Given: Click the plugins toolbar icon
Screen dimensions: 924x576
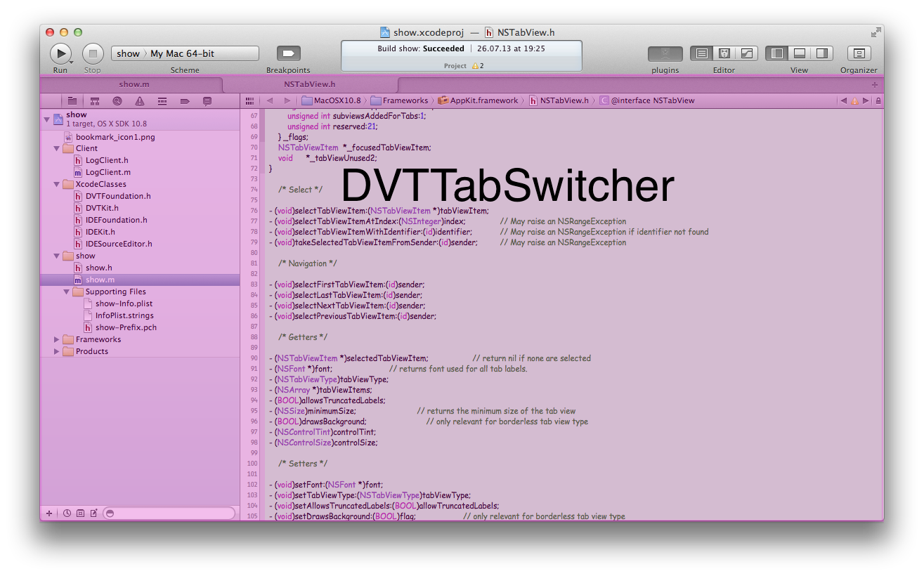Looking at the screenshot, I should (x=665, y=53).
